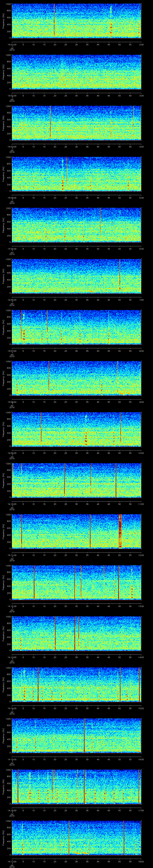Click the 14:17:00 start time label
153x868 pixels.
point(12,861)
